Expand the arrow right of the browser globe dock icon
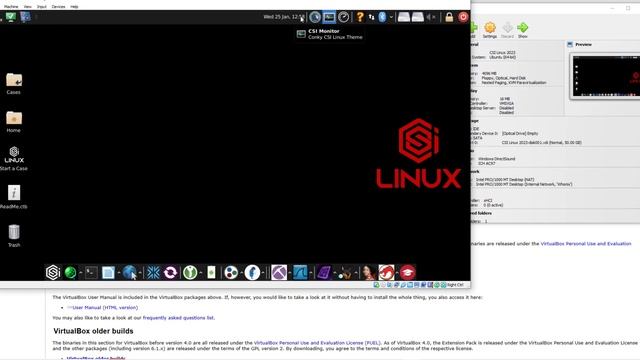The width and height of the screenshot is (640, 360). (140, 273)
